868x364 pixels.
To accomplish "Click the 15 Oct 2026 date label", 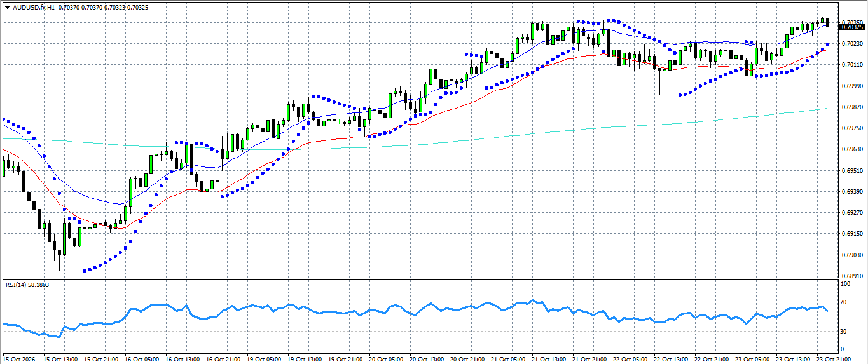I will [x=18, y=359].
